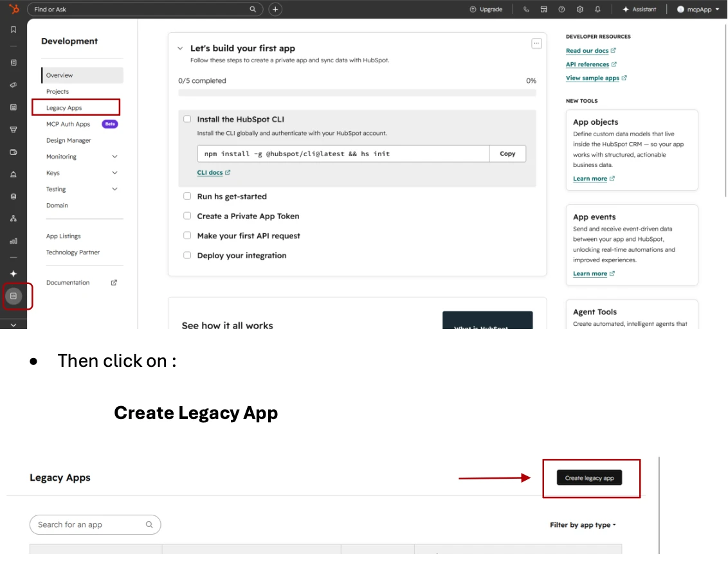The height and width of the screenshot is (561, 728).
Task: Click the plus create icon beside search
Action: tap(275, 9)
